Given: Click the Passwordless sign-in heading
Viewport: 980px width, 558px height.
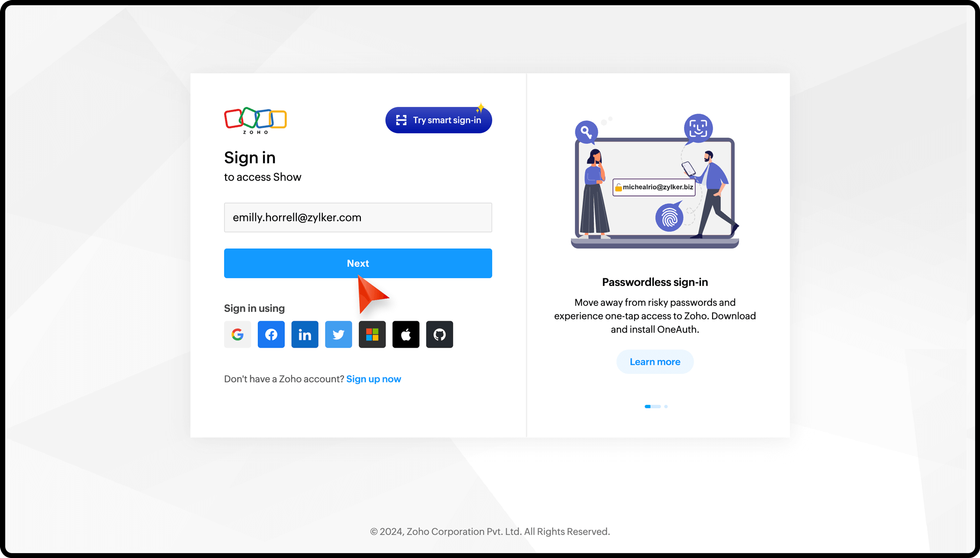Looking at the screenshot, I should [654, 282].
